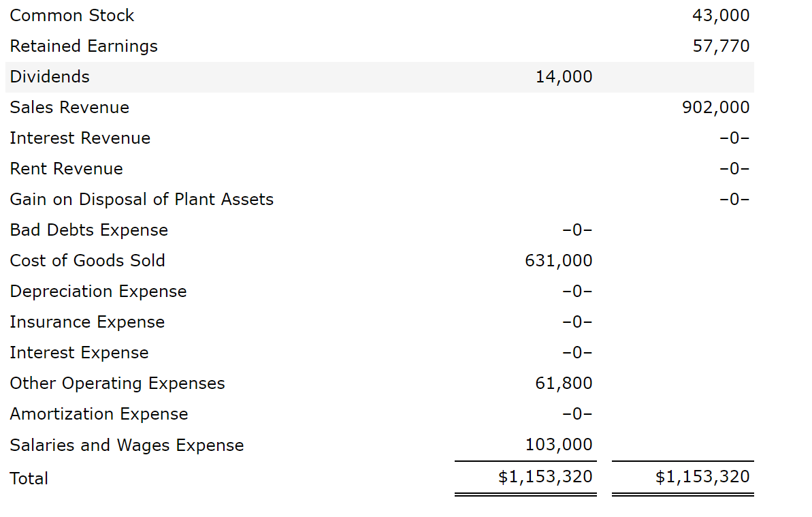Select the 61,800 Other Operating Expenses amount
Screen dimensions: 812x517
point(564,383)
